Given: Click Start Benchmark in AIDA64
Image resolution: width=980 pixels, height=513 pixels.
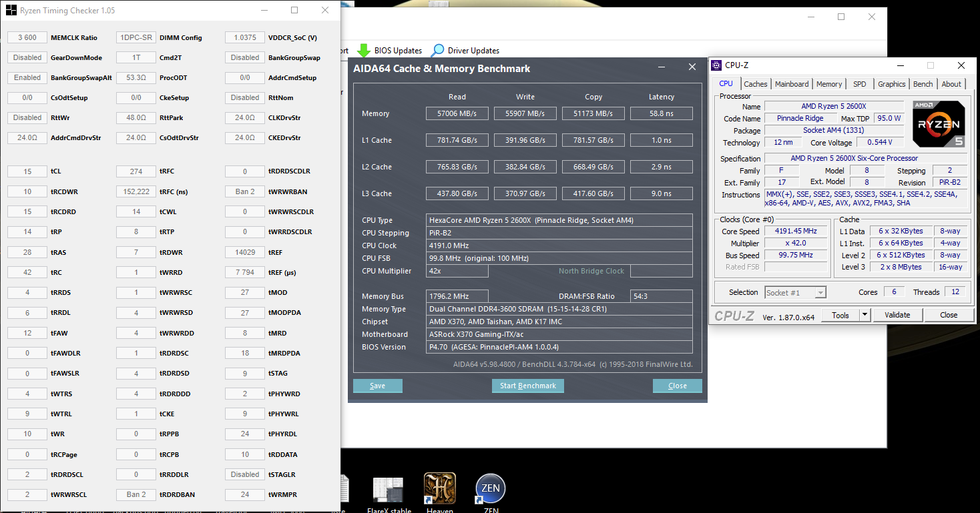Looking at the screenshot, I should pos(527,386).
